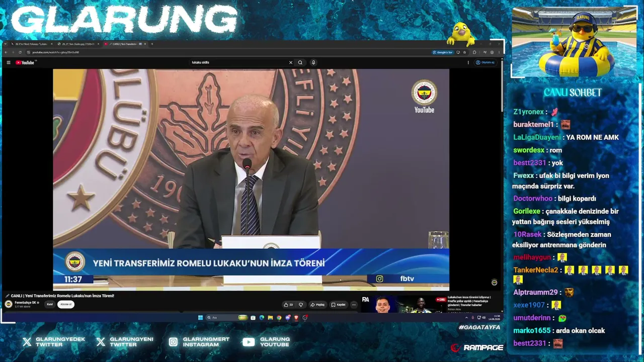
Task: Click chat username 'TankerNecla2'
Action: tap(535, 270)
